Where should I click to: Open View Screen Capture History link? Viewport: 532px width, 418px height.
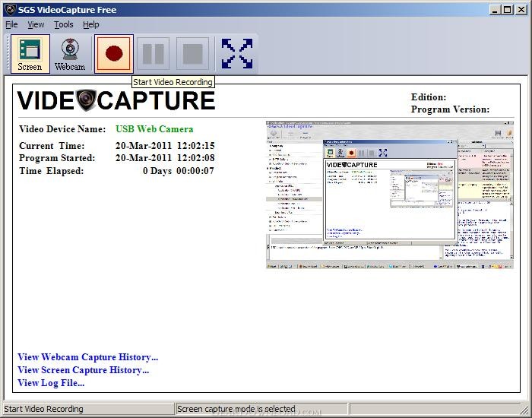coord(83,370)
